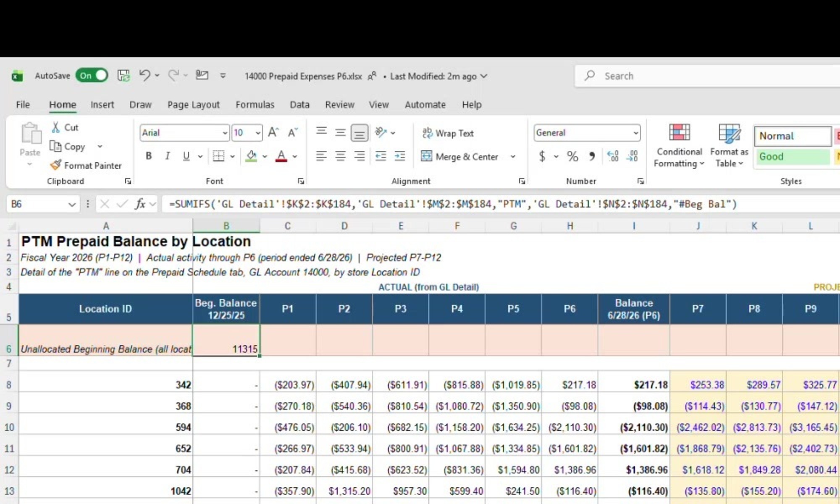Open the font size dropdown
The height and width of the screenshot is (504, 840).
pos(258,133)
